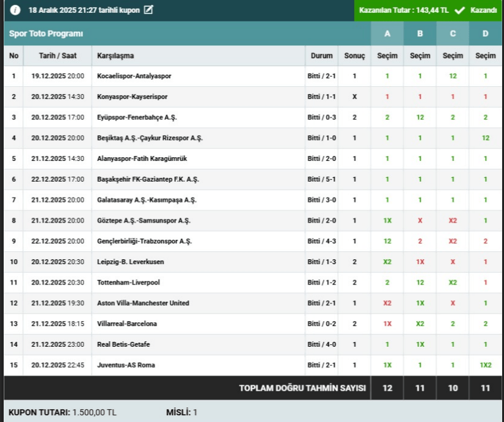Click the total correct count 12 under column A
The image size is (504, 422).
387,388
